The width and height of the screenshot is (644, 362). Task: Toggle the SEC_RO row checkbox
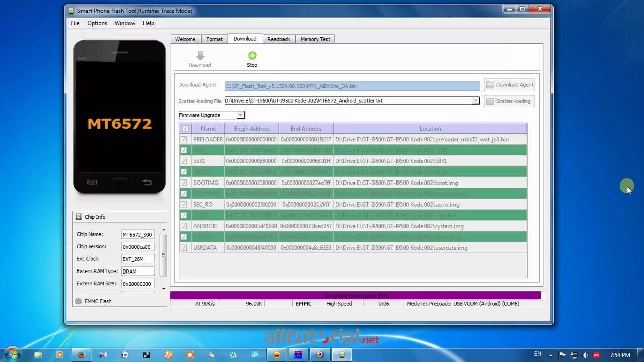click(184, 204)
